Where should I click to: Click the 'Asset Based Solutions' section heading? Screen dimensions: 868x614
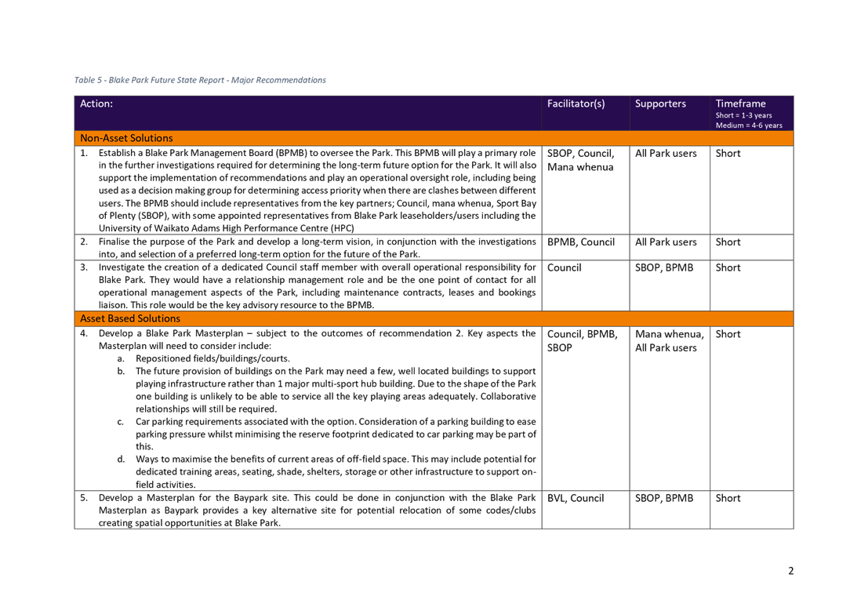[x=130, y=318]
